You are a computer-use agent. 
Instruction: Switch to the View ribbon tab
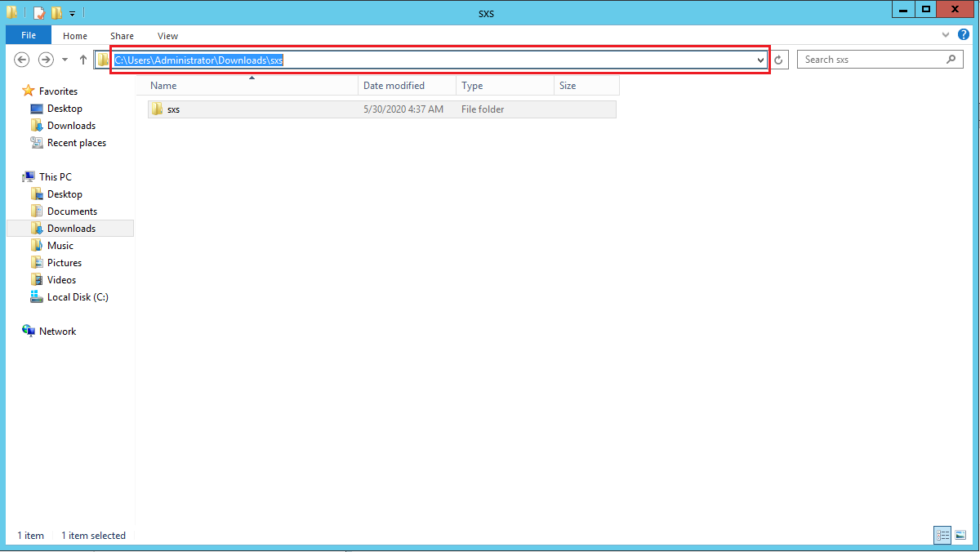coord(167,36)
